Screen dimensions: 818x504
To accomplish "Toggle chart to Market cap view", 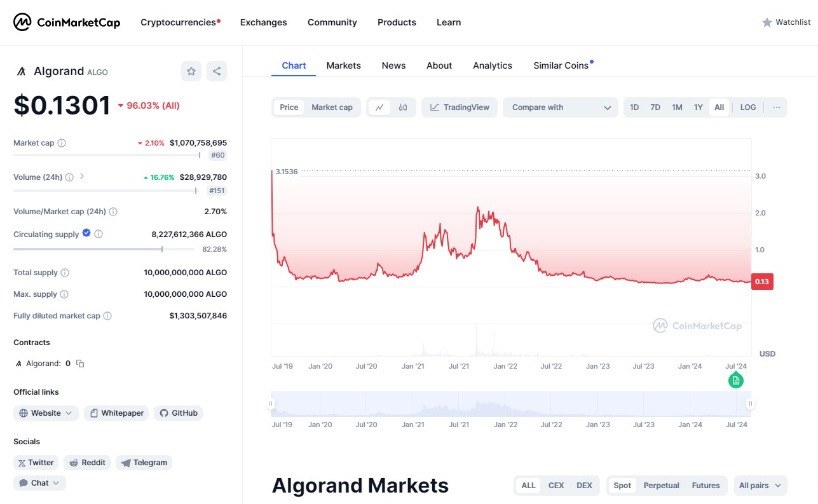I will [x=332, y=107].
